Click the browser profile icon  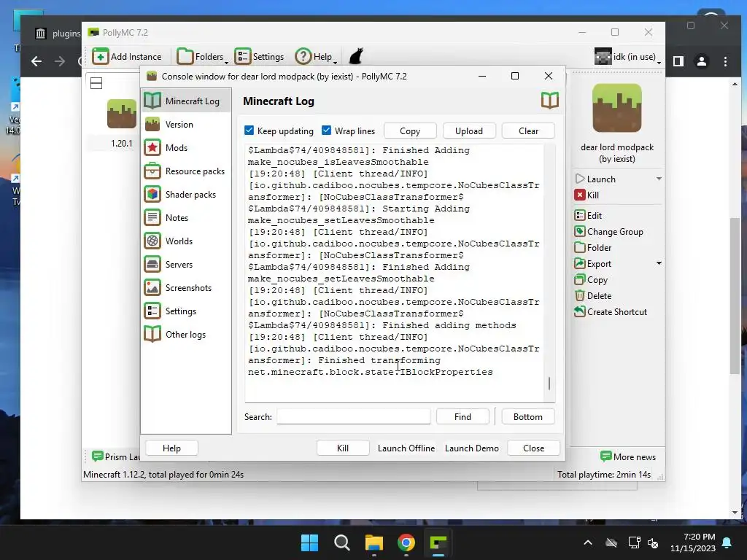click(702, 61)
